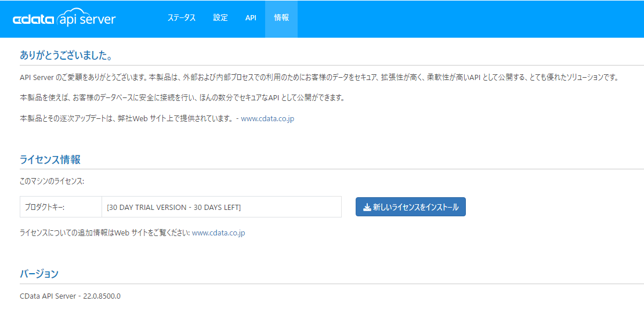Open the ステータス tab
644x312 pixels.
(182, 18)
